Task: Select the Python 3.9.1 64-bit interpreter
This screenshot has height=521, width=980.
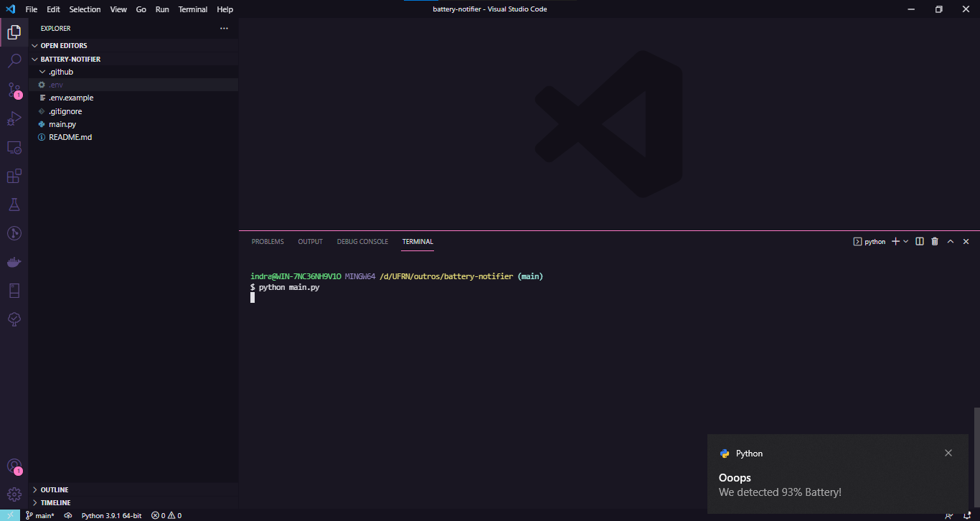Action: tap(111, 515)
